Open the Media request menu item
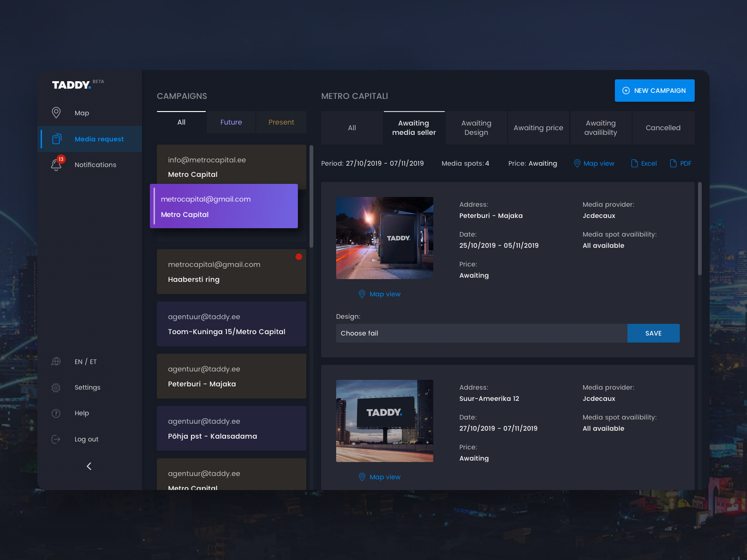747x560 pixels. click(x=90, y=139)
